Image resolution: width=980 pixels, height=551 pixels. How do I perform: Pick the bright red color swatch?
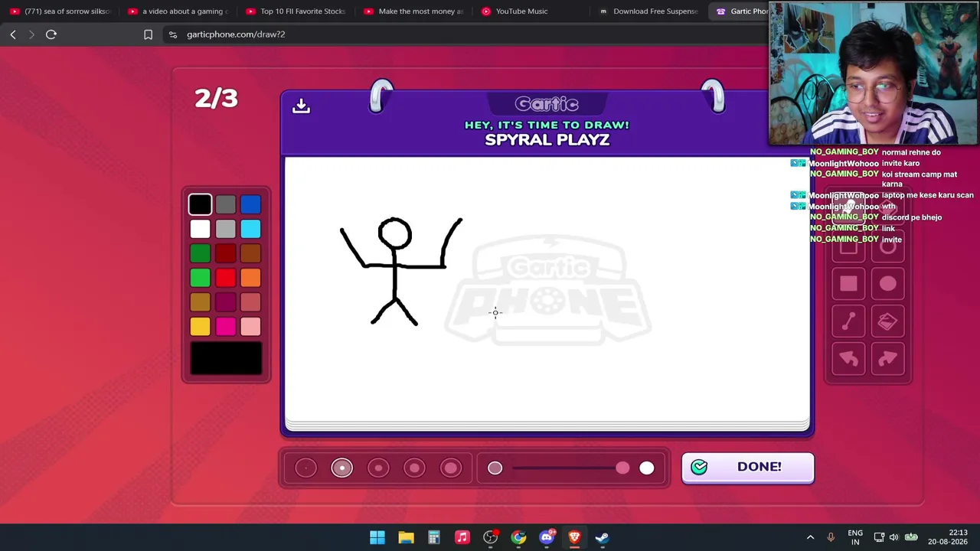click(x=225, y=278)
